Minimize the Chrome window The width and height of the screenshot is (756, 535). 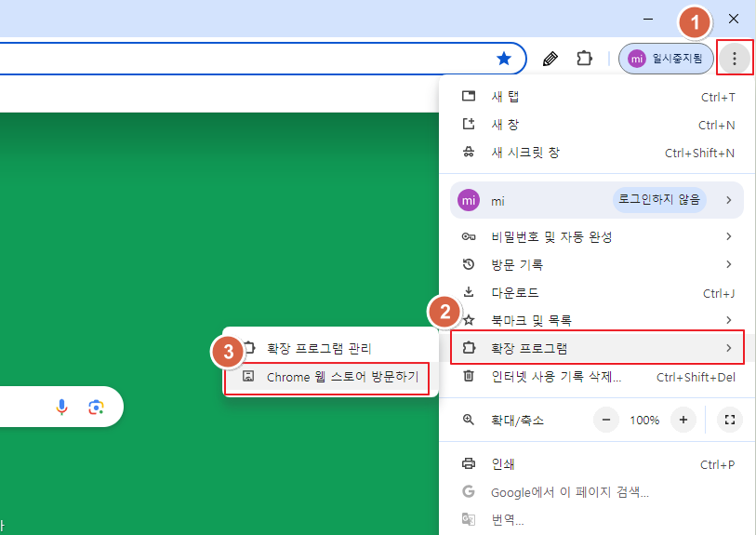pos(648,19)
